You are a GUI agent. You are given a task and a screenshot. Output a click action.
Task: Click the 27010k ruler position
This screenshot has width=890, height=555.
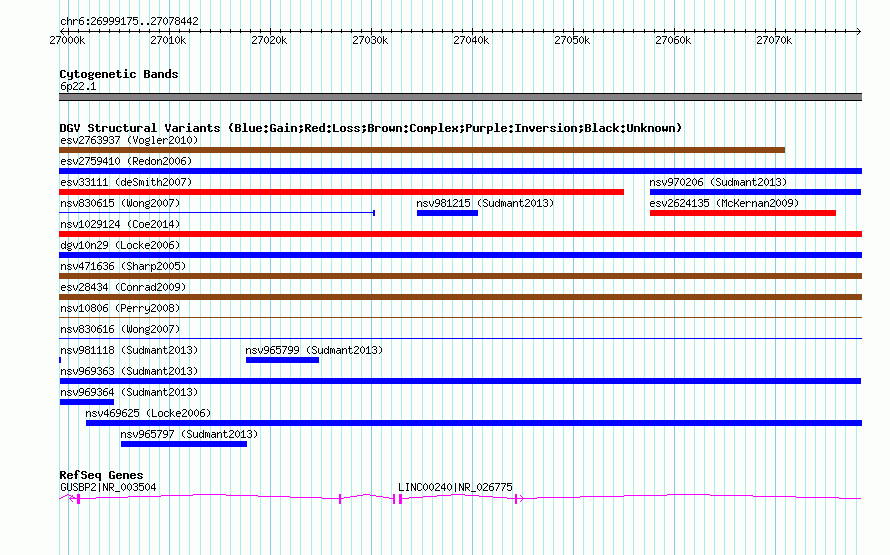pyautogui.click(x=168, y=40)
